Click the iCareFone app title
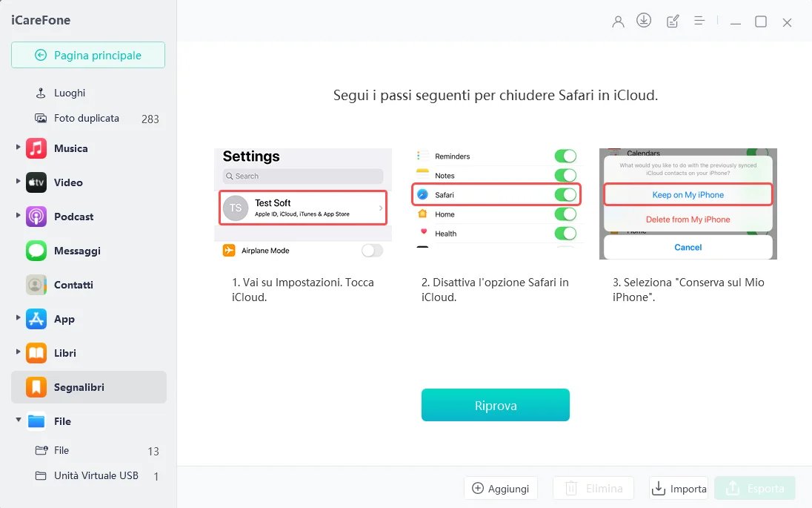Image resolution: width=812 pixels, height=508 pixels. [x=41, y=20]
